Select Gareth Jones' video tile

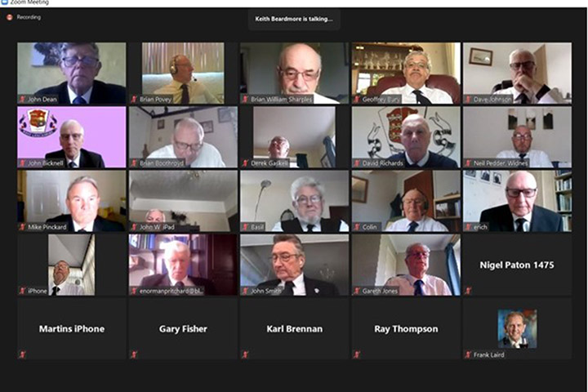point(406,265)
